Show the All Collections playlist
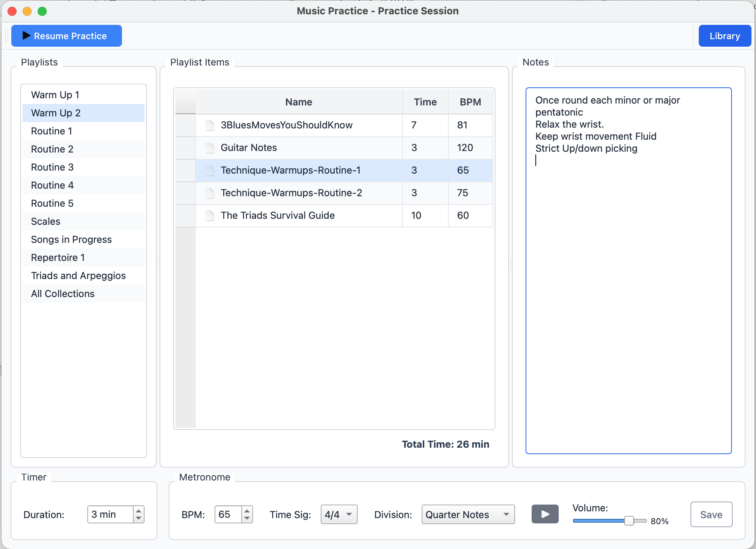Image resolution: width=756 pixels, height=549 pixels. 84,294
